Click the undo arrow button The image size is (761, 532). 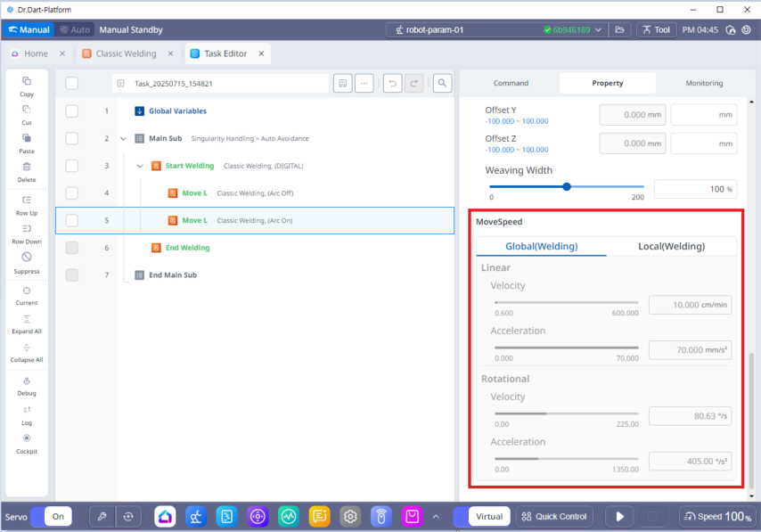[x=392, y=84]
